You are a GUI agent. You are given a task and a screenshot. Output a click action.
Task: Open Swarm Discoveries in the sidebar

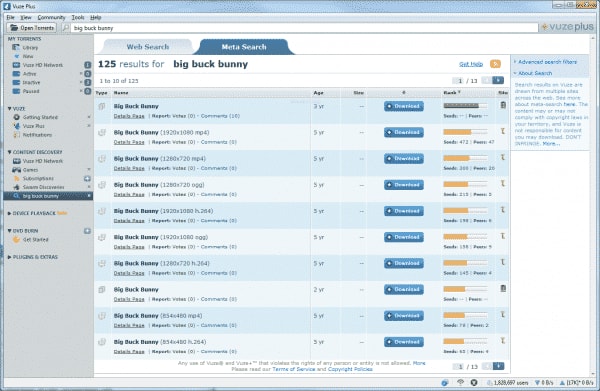[x=43, y=187]
